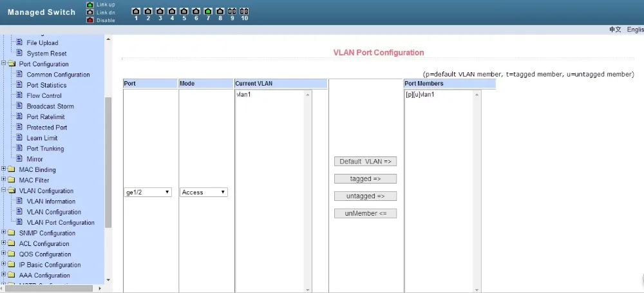This screenshot has width=644, height=293.
Task: Click the System Reset page icon
Action: tap(19, 53)
